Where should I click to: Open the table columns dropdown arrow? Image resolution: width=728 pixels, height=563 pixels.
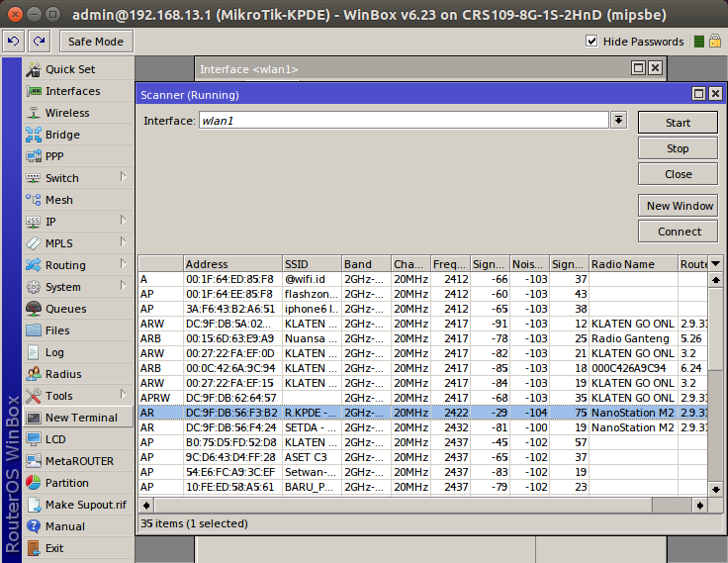(x=715, y=264)
